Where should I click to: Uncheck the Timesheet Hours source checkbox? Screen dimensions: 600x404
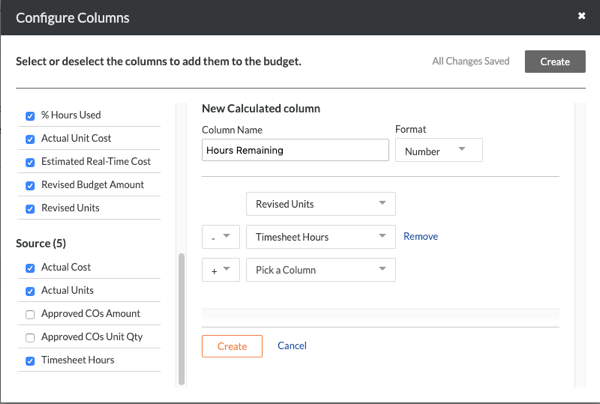click(30, 361)
